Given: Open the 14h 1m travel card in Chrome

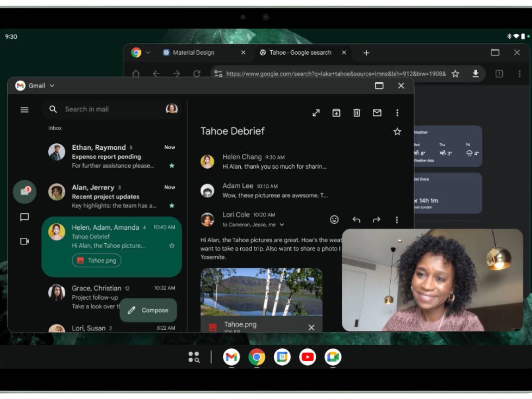Looking at the screenshot, I should pos(447,194).
